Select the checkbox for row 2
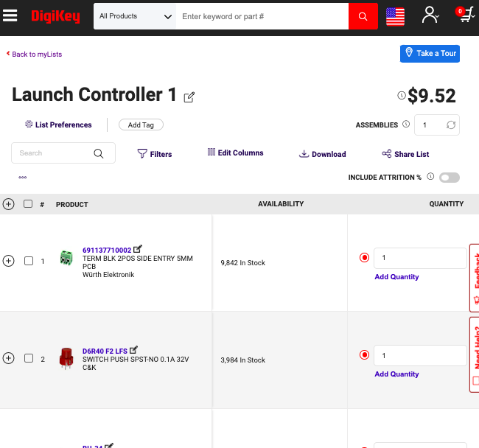 point(29,358)
